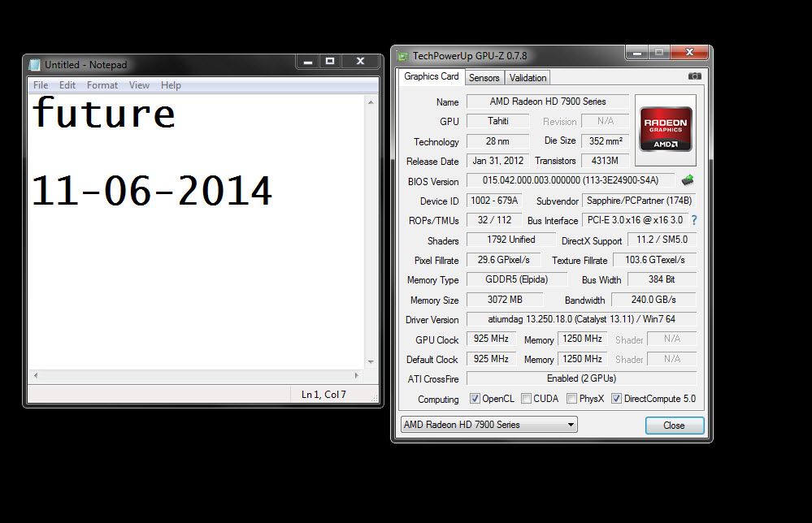Click the GPU-Z Close button
This screenshot has height=523, width=812.
tap(675, 426)
